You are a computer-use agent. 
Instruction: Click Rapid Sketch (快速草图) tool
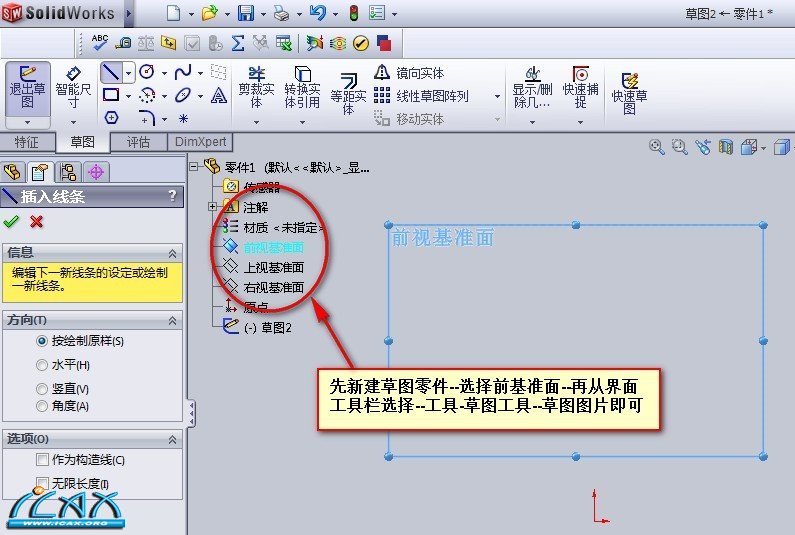(629, 93)
